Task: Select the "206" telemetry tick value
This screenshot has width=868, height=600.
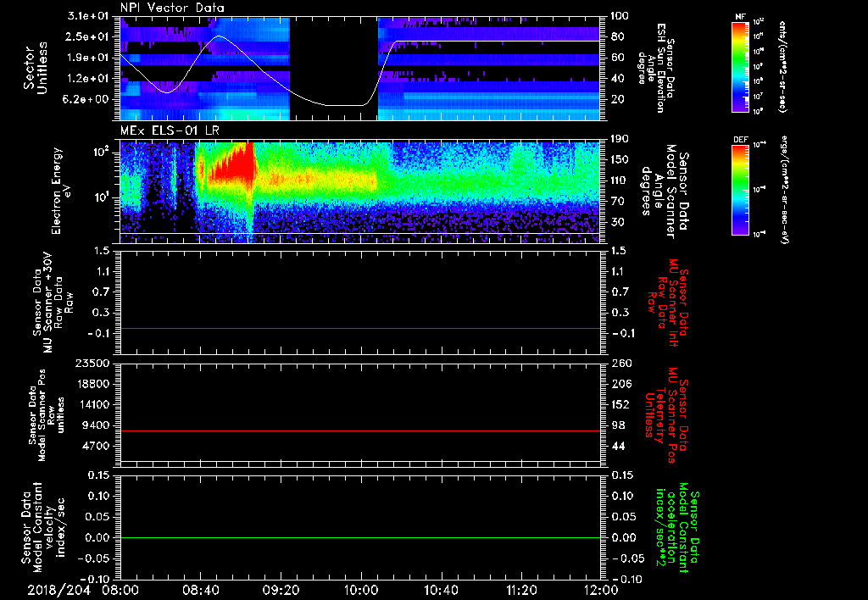Action: [x=621, y=384]
